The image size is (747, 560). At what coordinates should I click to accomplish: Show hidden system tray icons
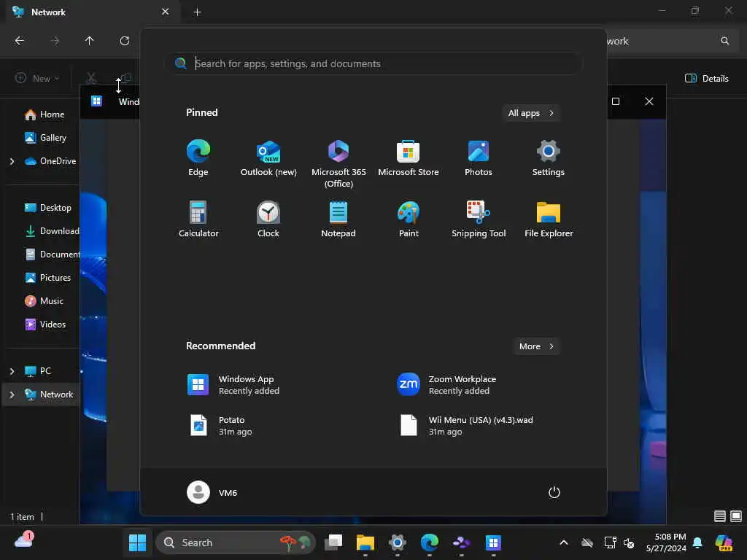point(564,542)
